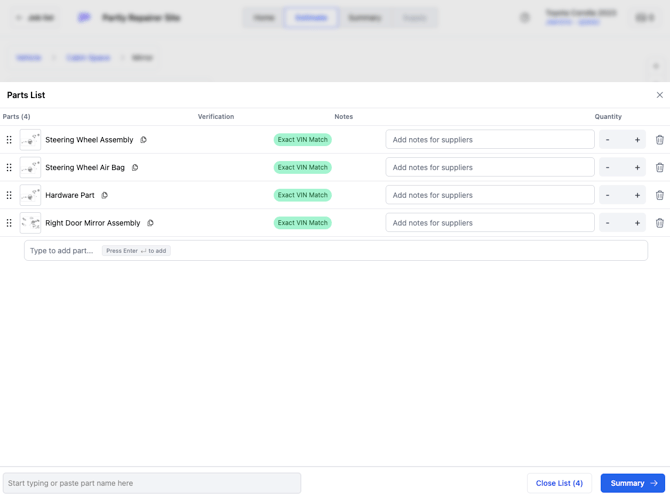Select the Hardware Part name

(x=70, y=195)
